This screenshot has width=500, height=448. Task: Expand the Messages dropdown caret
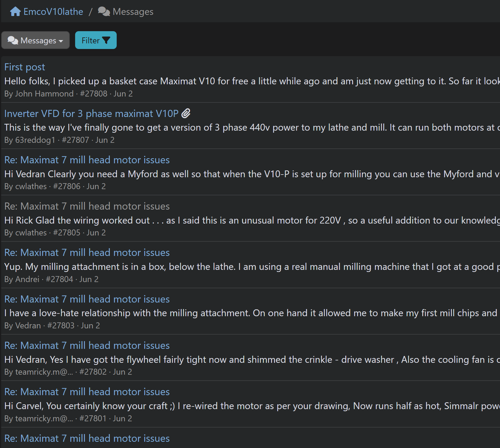pyautogui.click(x=61, y=41)
